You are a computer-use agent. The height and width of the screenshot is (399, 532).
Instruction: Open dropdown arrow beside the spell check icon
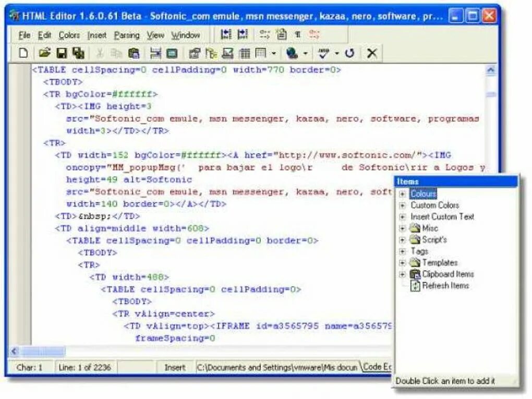click(x=336, y=53)
